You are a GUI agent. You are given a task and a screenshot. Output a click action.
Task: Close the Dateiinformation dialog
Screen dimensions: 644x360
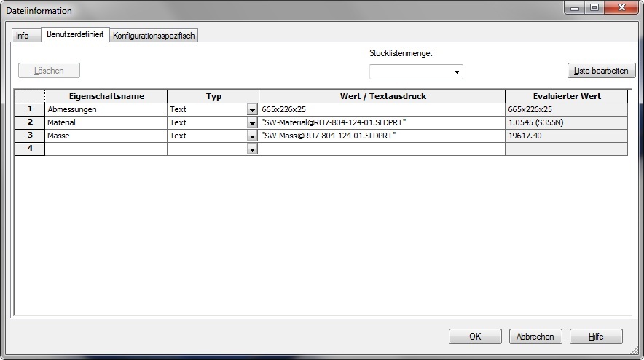pos(621,8)
